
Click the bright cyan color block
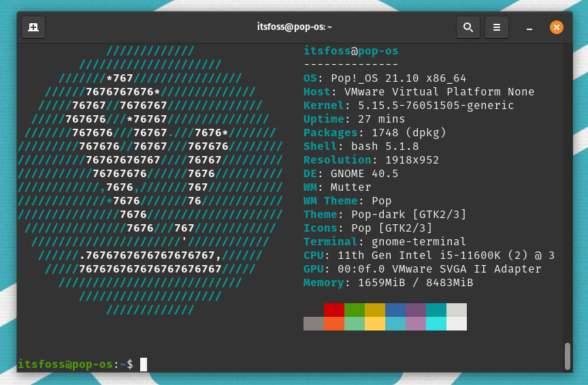coord(436,324)
